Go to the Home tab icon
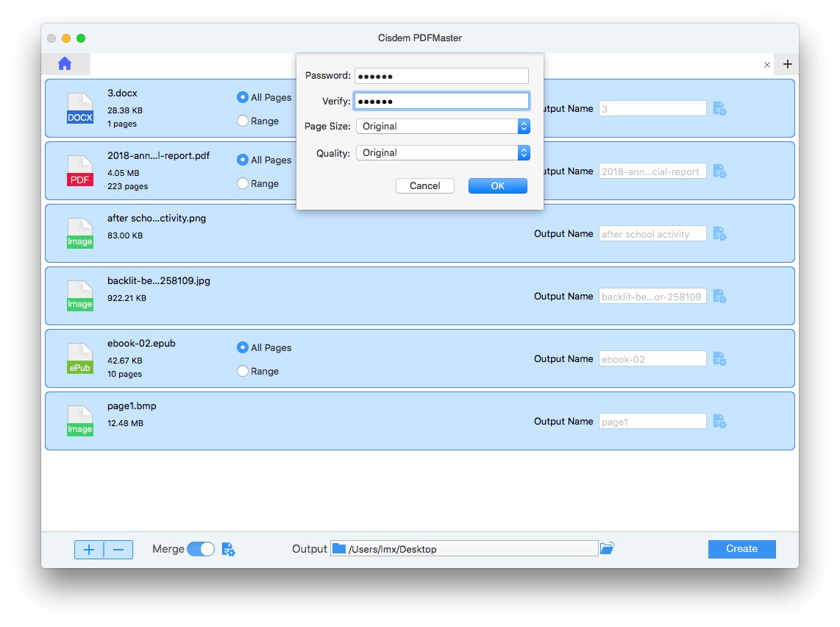This screenshot has height=627, width=840. tap(65, 64)
